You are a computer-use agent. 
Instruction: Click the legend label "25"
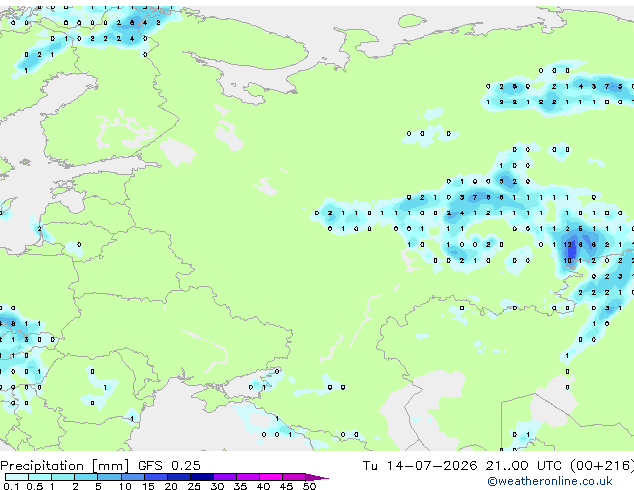coord(194,486)
